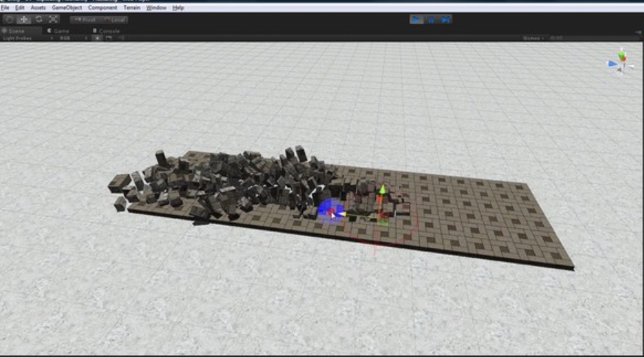
Task: Select the Hand (pan) tool
Action: 10,19
